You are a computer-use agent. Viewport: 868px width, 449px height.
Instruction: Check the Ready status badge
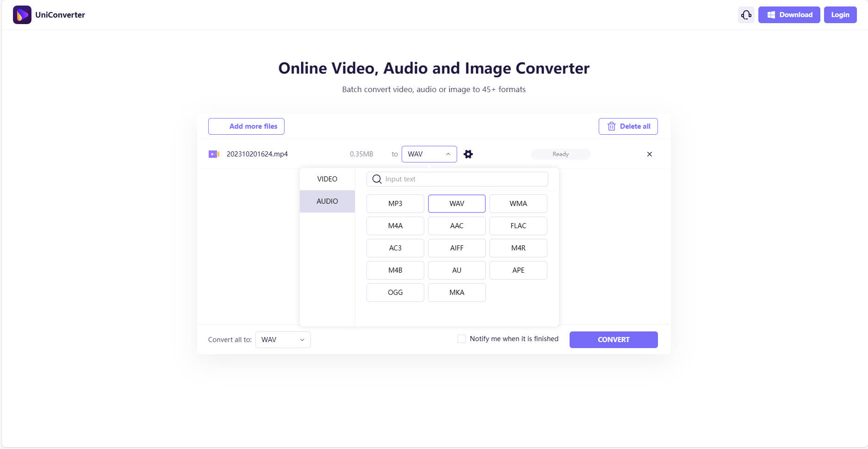coord(560,154)
